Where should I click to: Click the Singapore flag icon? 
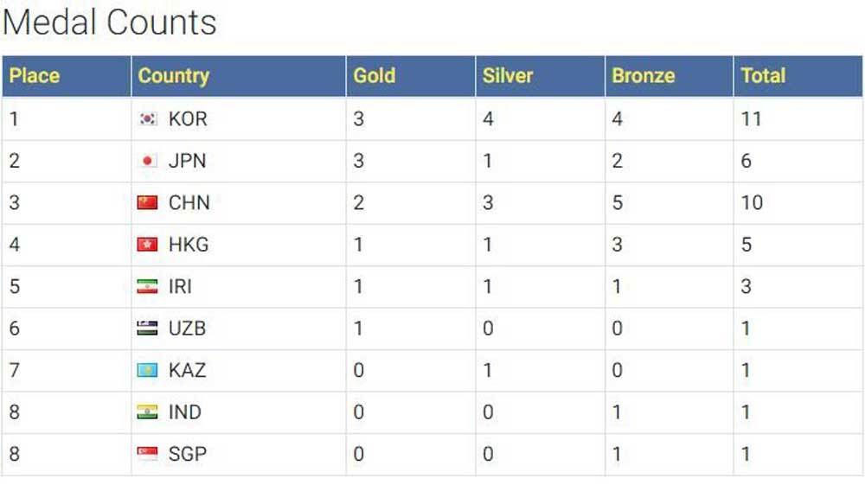(148, 455)
